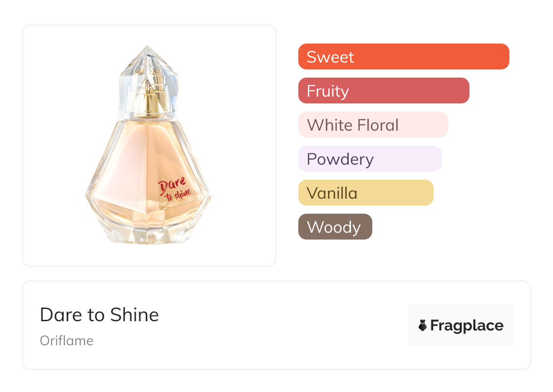The height and width of the screenshot is (392, 553).
Task: Click the Vanilla text label
Action: (332, 193)
